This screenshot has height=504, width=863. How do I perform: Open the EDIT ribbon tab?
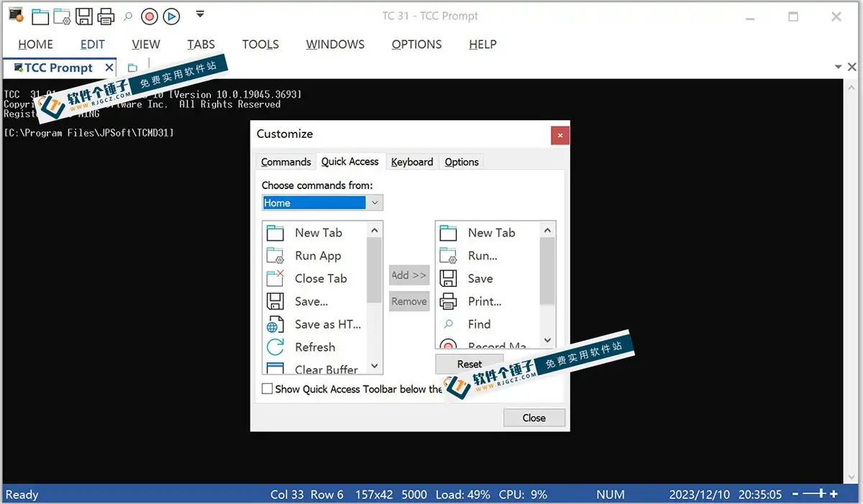93,45
